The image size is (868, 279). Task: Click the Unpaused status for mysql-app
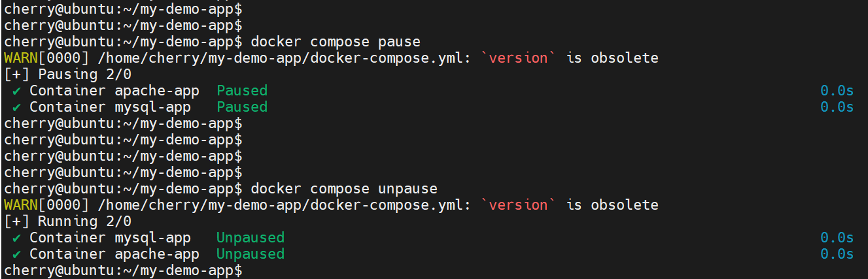point(251,238)
